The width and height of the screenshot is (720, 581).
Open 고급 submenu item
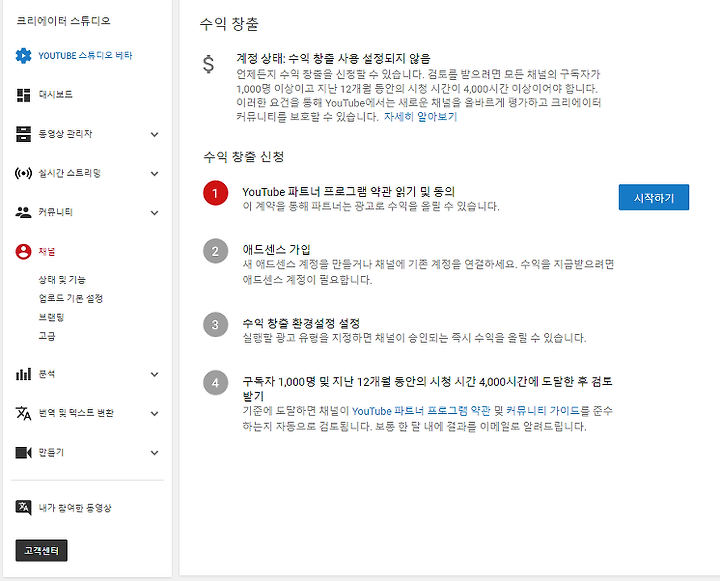coord(47,336)
